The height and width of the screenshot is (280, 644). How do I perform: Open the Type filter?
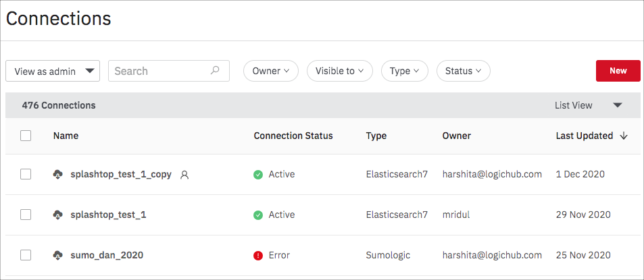click(405, 71)
